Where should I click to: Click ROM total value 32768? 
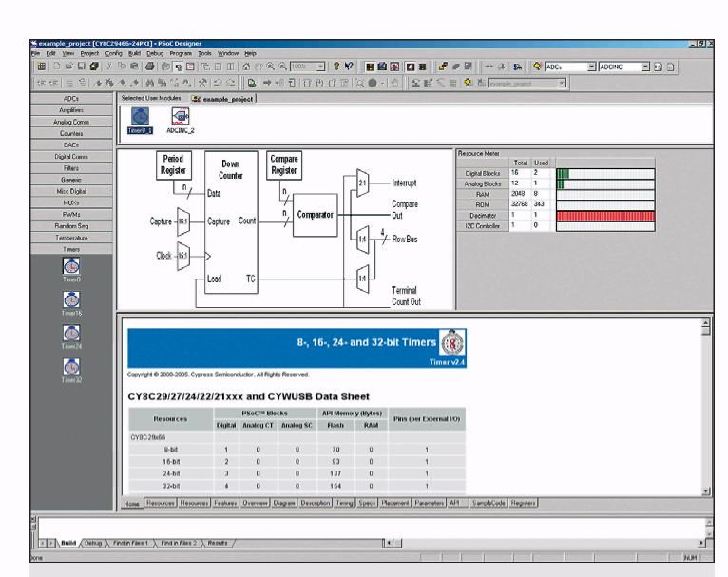click(520, 204)
